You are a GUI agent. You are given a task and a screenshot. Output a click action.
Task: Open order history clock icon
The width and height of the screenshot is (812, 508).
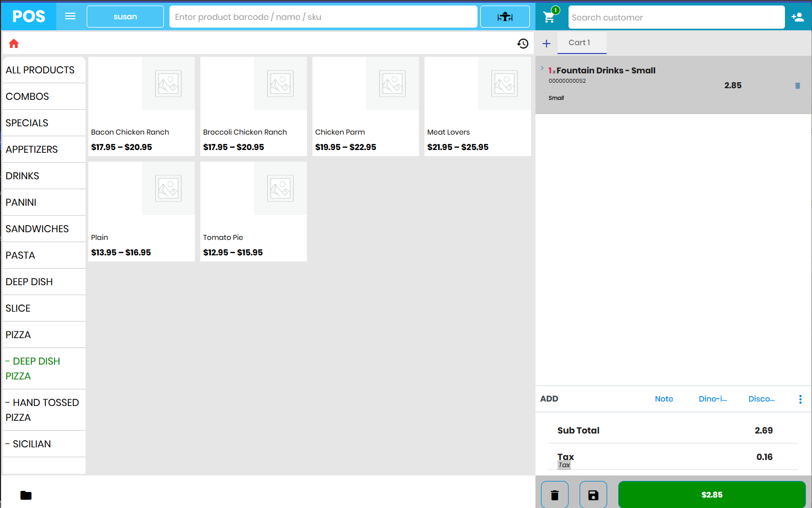click(523, 44)
